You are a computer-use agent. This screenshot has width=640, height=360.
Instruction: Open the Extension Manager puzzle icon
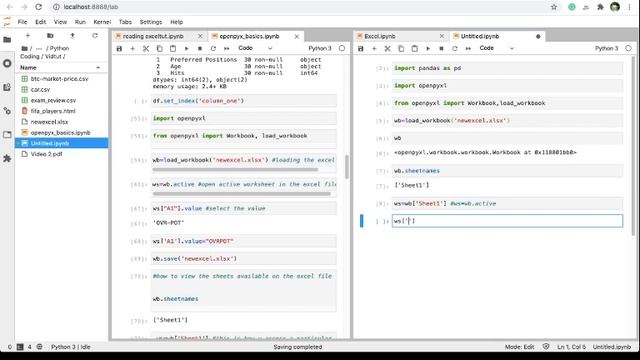pyautogui.click(x=7, y=158)
